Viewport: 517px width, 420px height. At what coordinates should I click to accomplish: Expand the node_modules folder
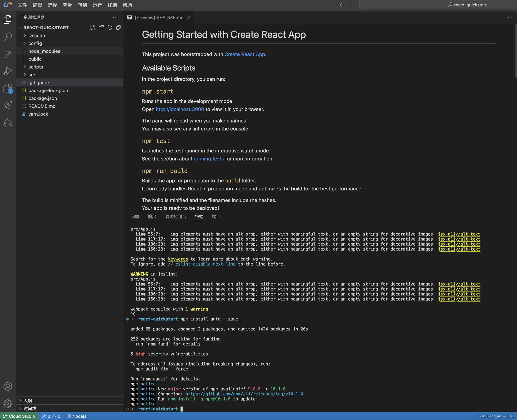click(70, 51)
